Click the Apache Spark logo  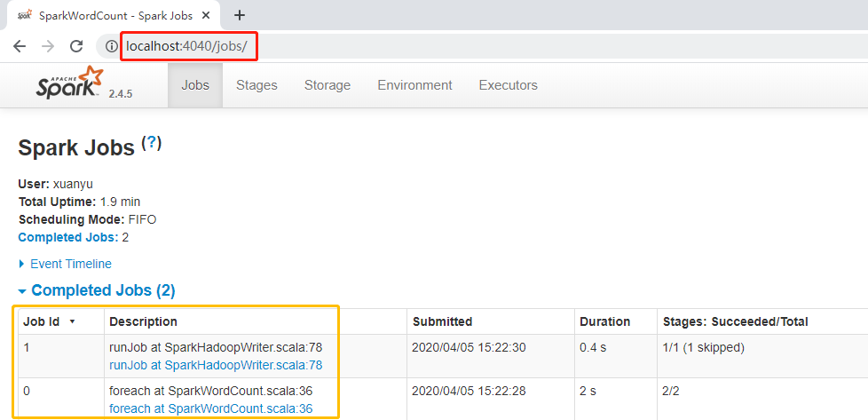click(70, 82)
